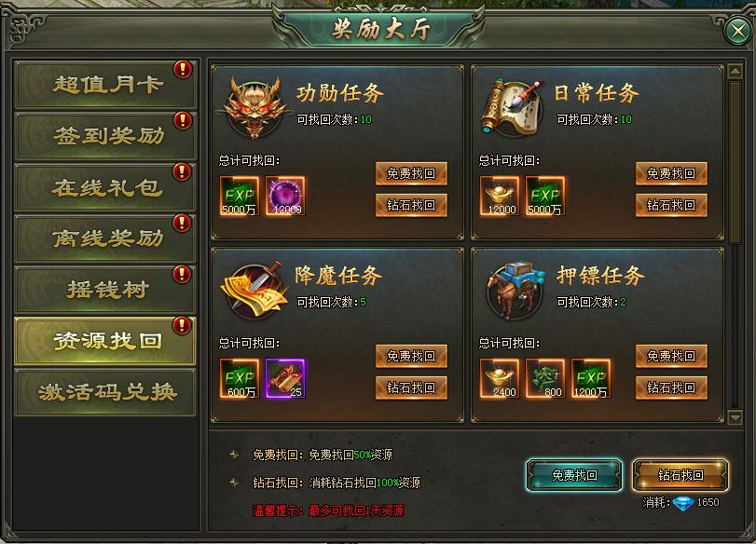The width and height of the screenshot is (756, 544).
Task: Go to the 激活码兑换 tab
Action: [105, 392]
